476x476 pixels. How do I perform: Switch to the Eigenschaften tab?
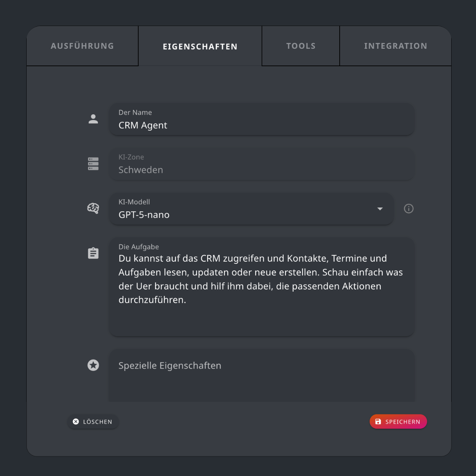200,46
